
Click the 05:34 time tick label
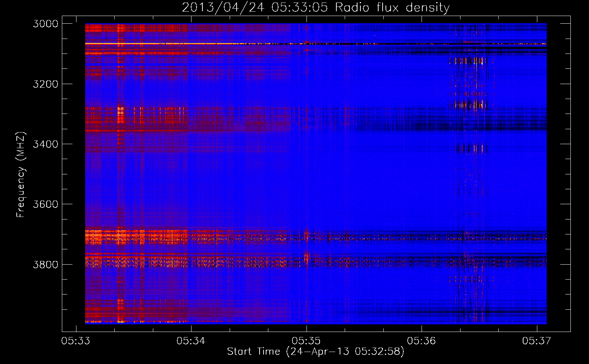click(x=191, y=341)
